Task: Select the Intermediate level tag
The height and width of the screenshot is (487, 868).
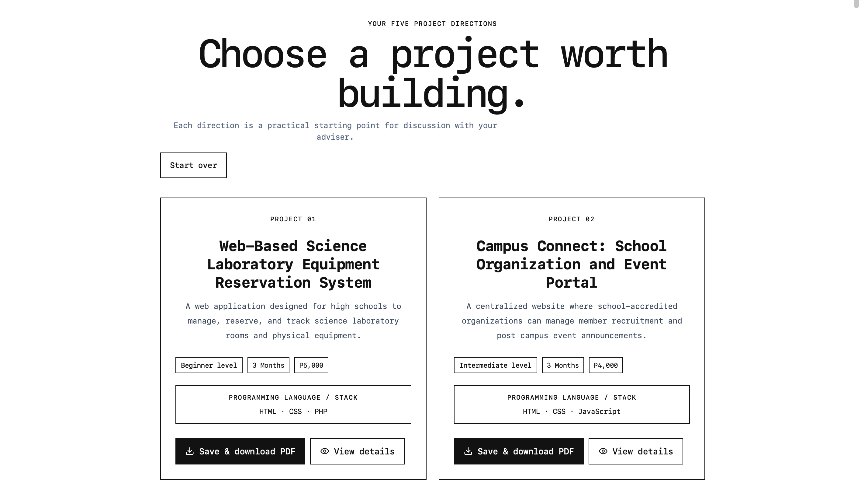Action: point(495,365)
